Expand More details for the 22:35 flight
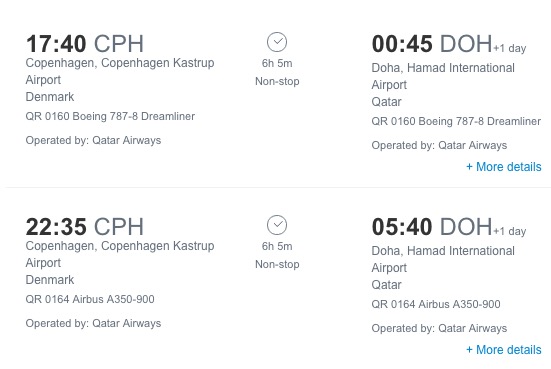551x369 pixels. point(504,350)
